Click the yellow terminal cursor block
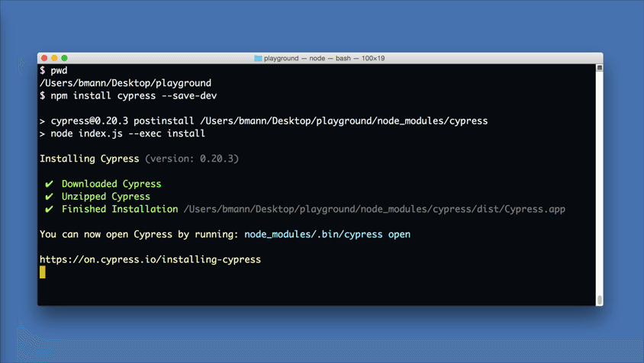The height and width of the screenshot is (363, 644). (42, 271)
